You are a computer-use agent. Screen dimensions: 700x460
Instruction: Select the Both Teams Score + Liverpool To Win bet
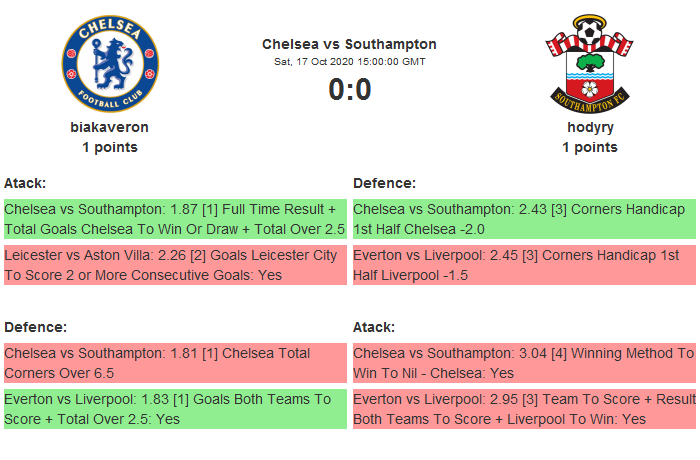523,409
